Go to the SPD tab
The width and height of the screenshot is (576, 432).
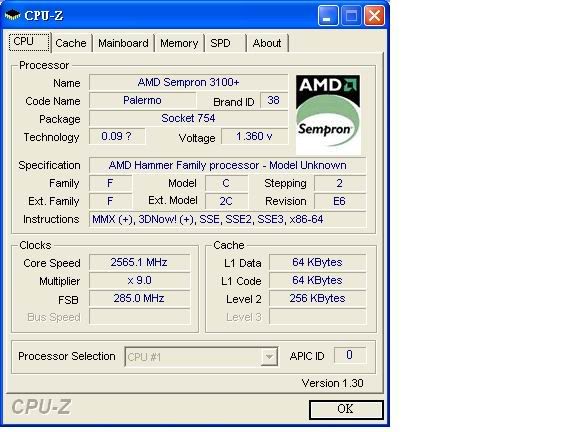pyautogui.click(x=224, y=43)
